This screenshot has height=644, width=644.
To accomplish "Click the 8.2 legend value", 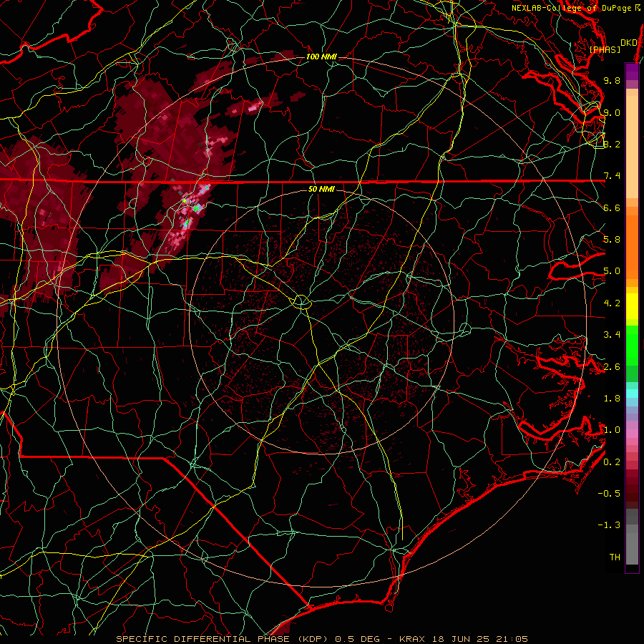I will click(612, 144).
